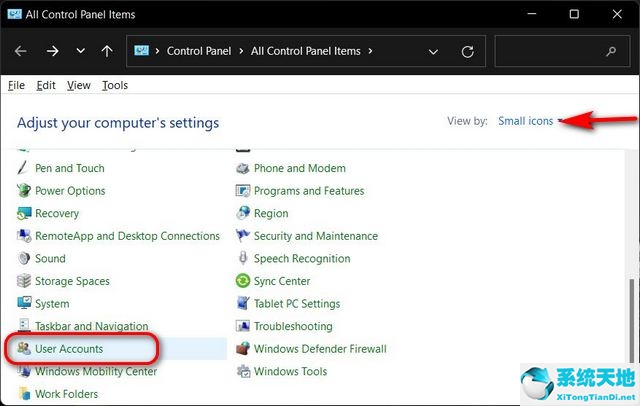Open the Security and Maintenance link
Screen dimensions: 640x406
click(x=316, y=236)
